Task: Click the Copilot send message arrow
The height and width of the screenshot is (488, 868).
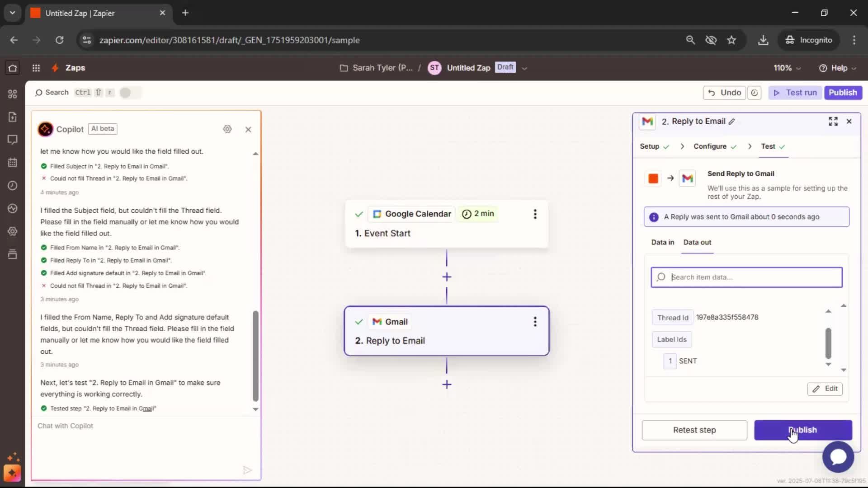Action: click(247, 470)
